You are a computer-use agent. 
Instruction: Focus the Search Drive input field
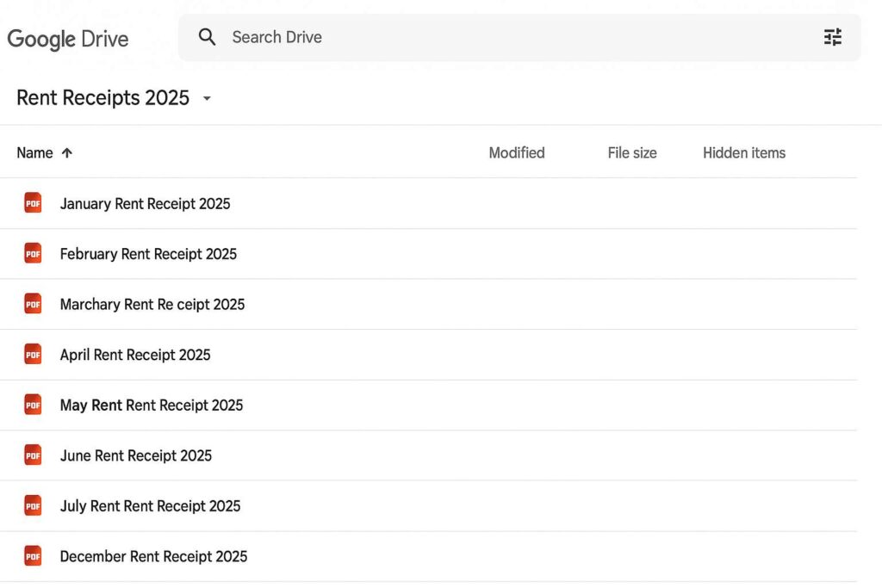[x=519, y=38]
